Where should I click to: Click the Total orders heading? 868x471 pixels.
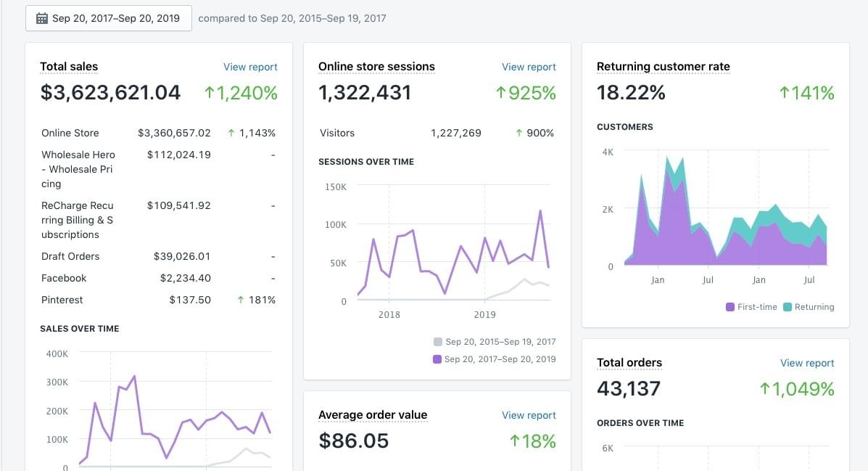629,363
